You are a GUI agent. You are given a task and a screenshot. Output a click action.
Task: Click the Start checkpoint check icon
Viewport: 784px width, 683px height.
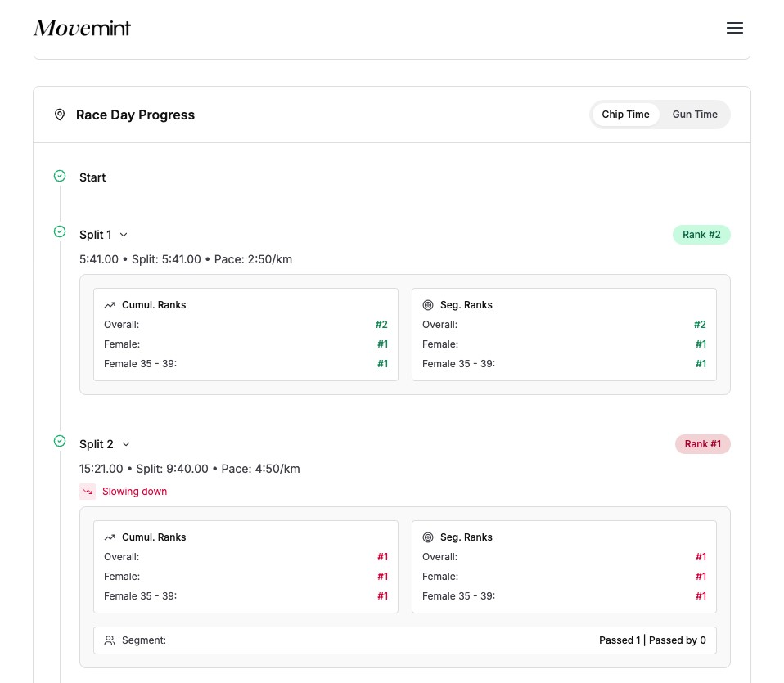60,177
